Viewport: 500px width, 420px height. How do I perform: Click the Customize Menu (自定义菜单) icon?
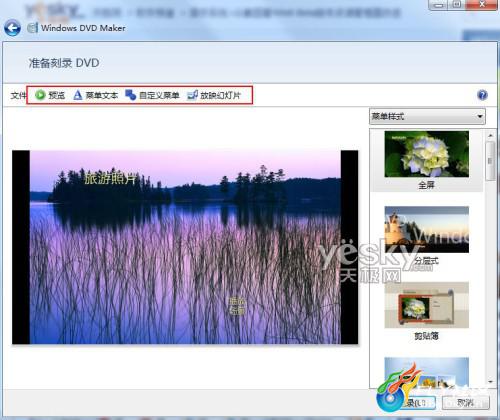click(x=130, y=95)
